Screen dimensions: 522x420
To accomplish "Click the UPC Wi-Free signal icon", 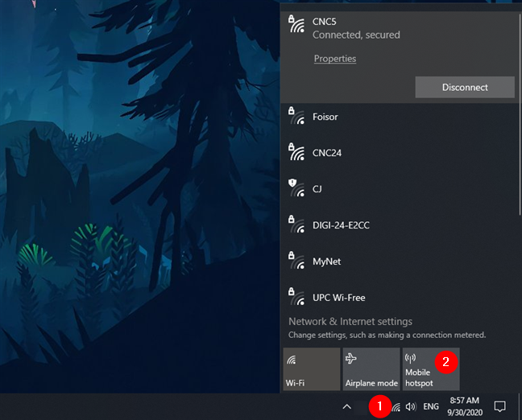I will 296,297.
